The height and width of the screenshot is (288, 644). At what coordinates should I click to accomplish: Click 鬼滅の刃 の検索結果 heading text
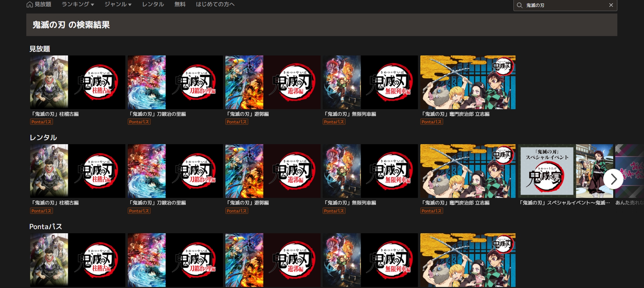click(x=71, y=25)
